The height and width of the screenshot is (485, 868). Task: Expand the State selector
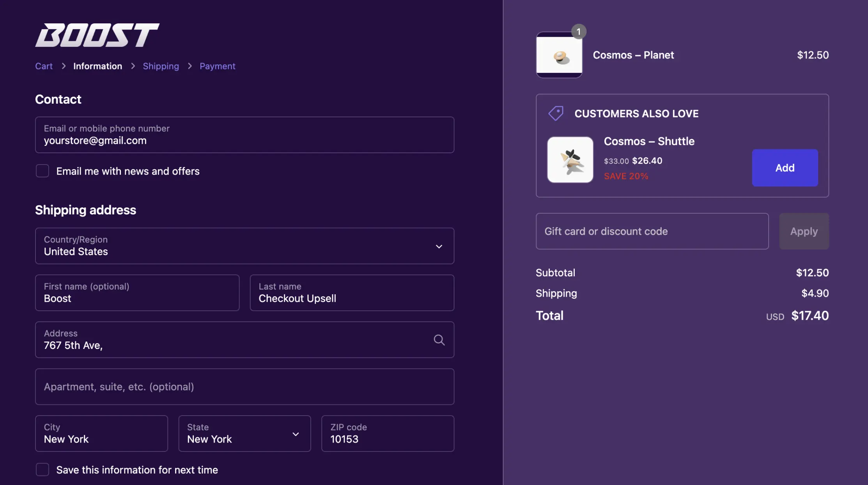pyautogui.click(x=244, y=434)
